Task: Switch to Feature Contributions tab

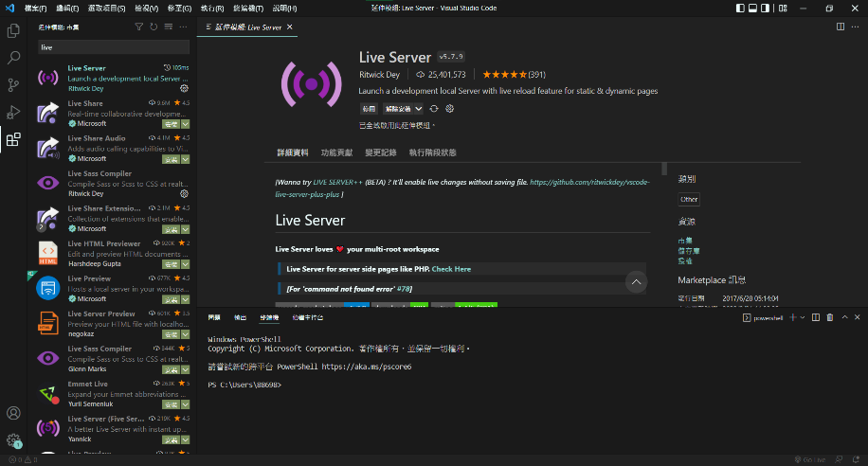Action: click(336, 152)
